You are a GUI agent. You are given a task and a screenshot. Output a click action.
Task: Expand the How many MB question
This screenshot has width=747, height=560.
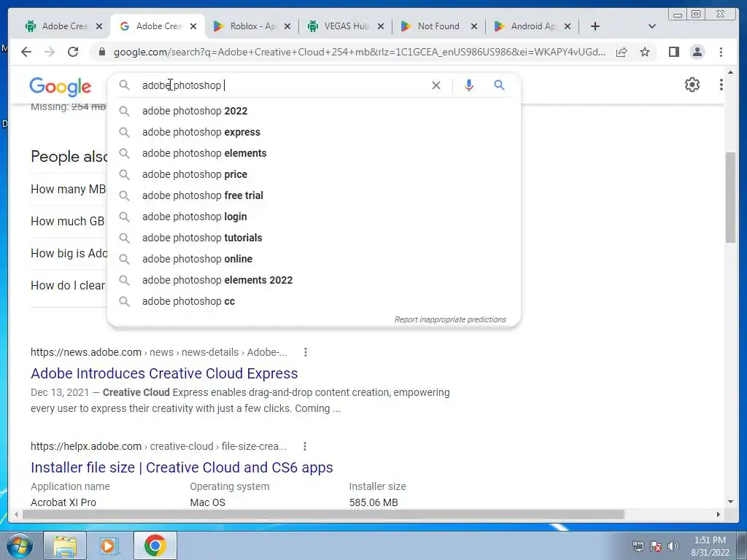click(68, 189)
